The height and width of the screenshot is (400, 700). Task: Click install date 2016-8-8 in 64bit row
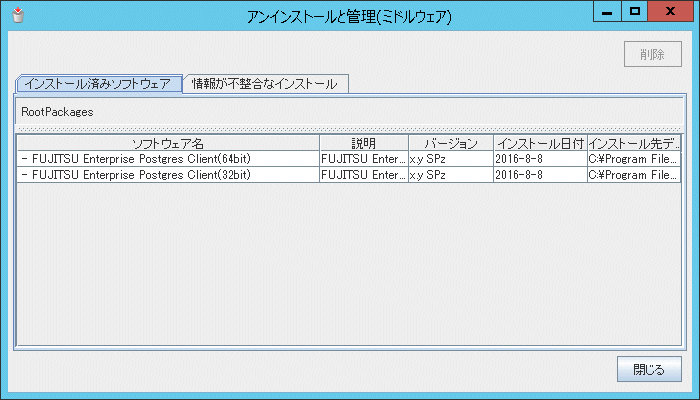[x=541, y=159]
